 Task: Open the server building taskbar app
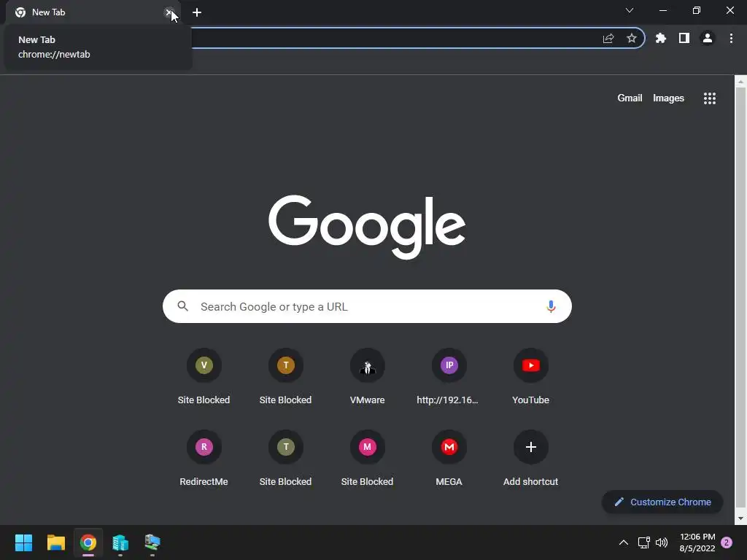tap(120, 542)
